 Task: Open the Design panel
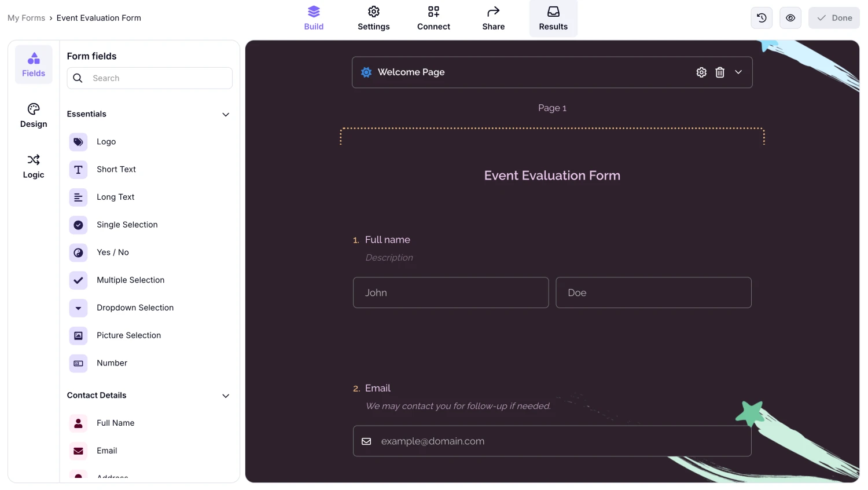tap(33, 115)
